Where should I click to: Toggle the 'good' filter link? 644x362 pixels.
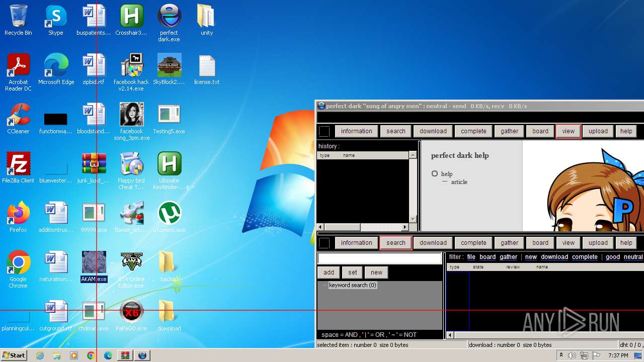click(613, 257)
